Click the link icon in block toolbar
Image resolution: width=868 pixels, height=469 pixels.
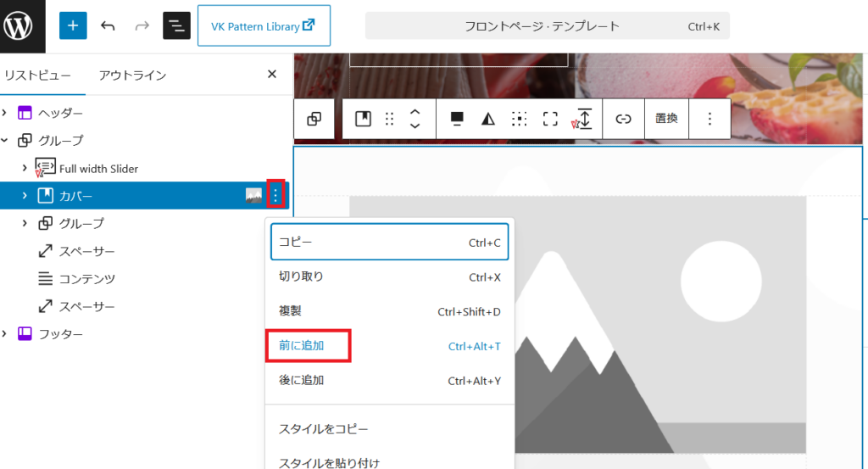[x=624, y=119]
